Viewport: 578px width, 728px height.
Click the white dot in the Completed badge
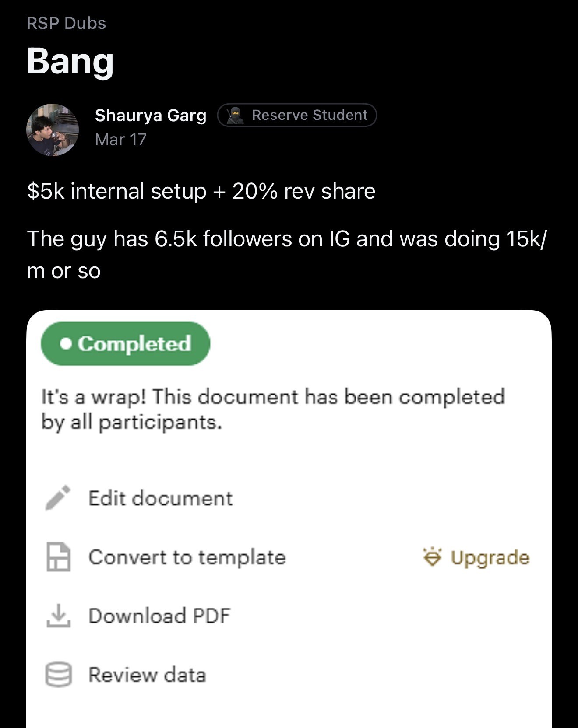66,344
